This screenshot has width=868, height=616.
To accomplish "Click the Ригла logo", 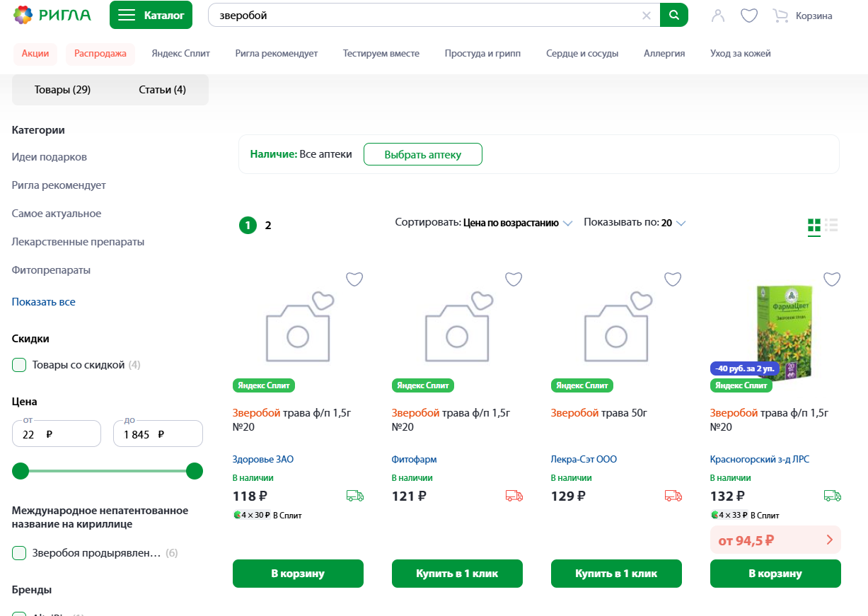I will coord(52,15).
